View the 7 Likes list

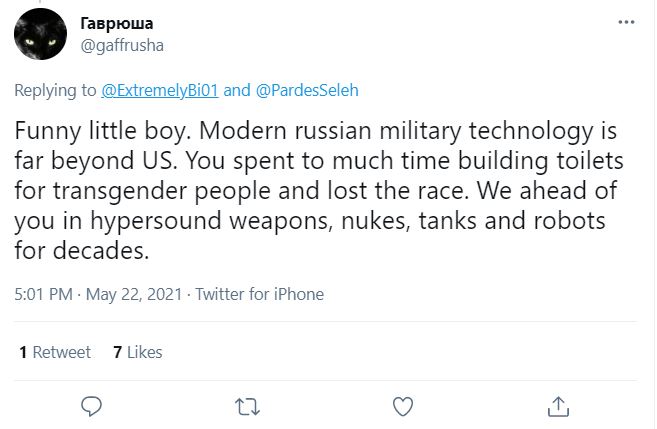[x=137, y=352]
